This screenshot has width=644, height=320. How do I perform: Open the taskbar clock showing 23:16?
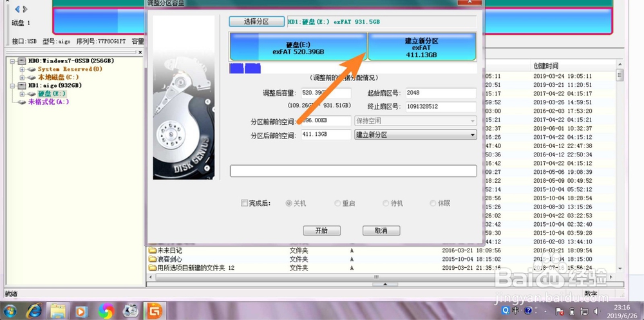[x=622, y=311]
